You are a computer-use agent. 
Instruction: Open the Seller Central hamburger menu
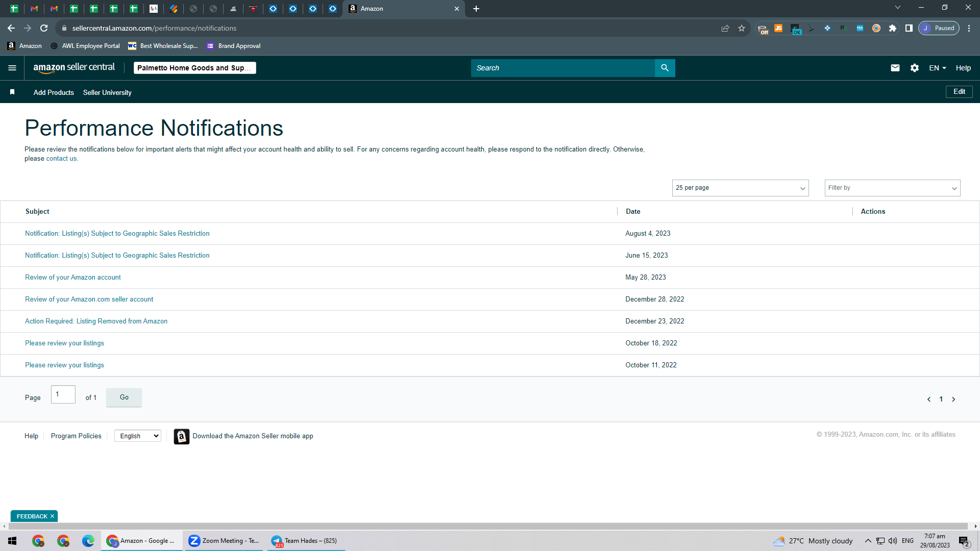point(12,68)
